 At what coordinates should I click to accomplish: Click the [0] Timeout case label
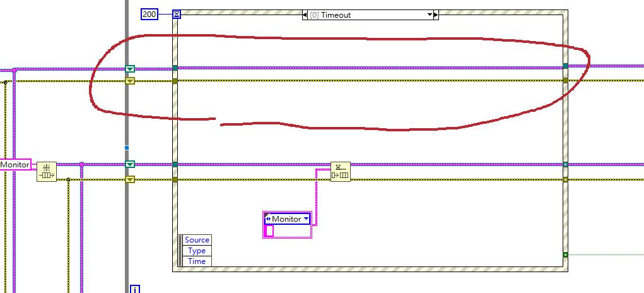[x=331, y=15]
